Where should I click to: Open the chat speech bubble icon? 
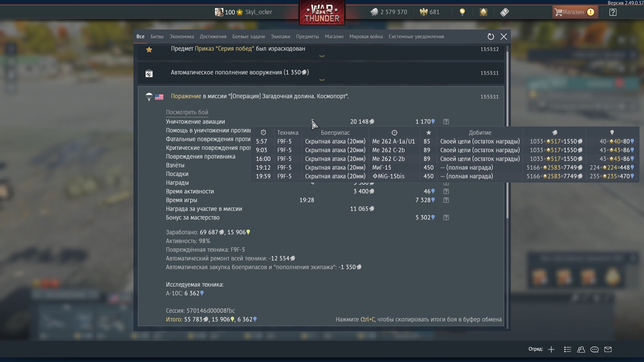[x=594, y=350]
